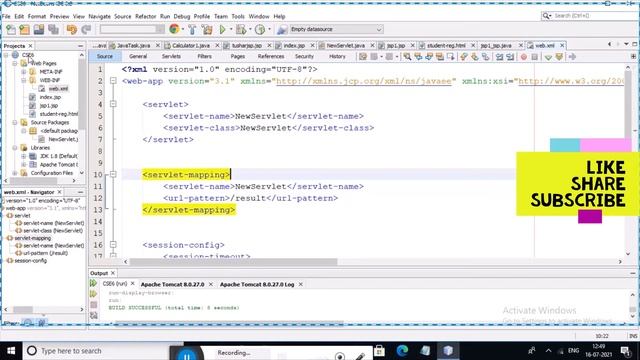This screenshot has width=640, height=360.
Task: Click the green XML check icon in editor toolbar
Action: [x=548, y=57]
